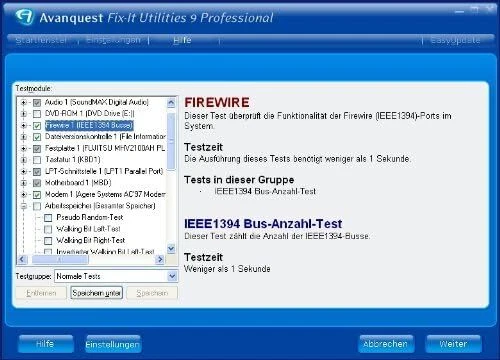500x360 pixels.
Task: Click the IEEE1394 Bus-Anzahl-Test heading
Action: pos(263,224)
